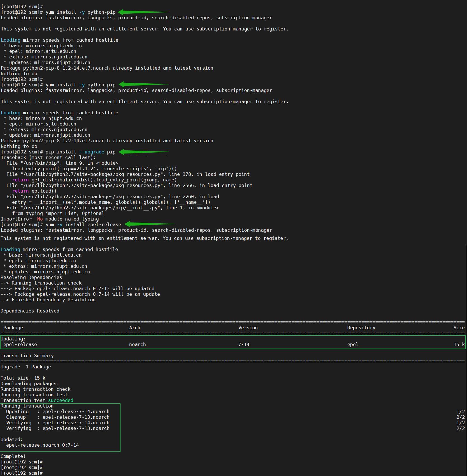Click 'noarch' cell in the table row

click(x=138, y=344)
